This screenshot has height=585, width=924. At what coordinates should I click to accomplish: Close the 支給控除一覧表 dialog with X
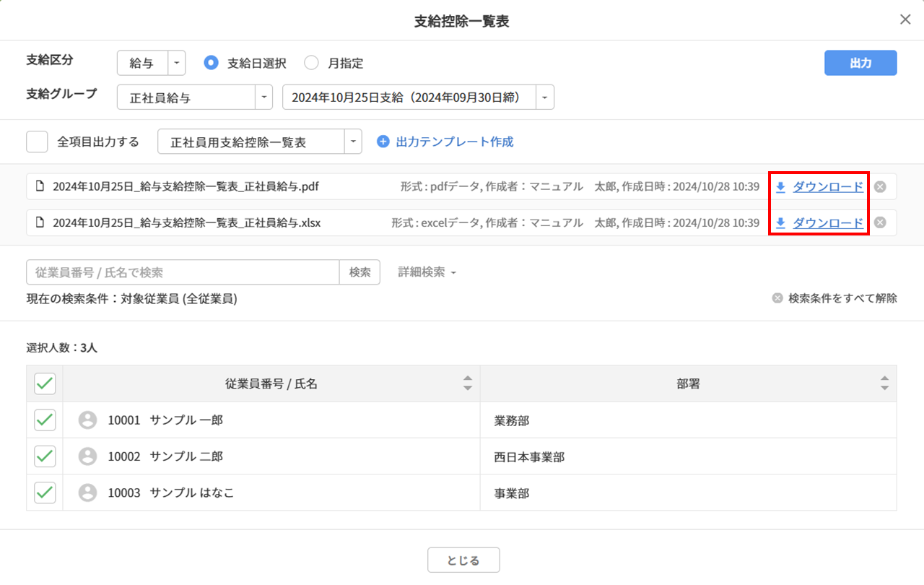tap(905, 19)
